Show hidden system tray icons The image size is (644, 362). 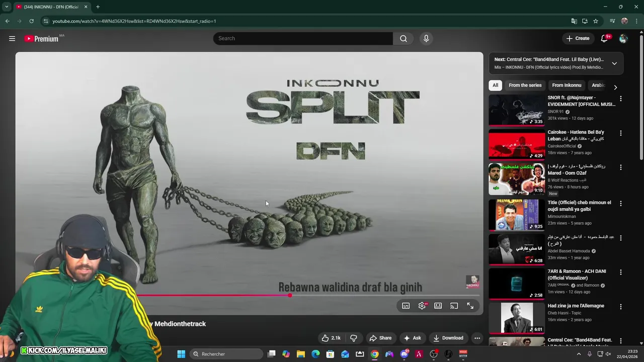click(579, 354)
